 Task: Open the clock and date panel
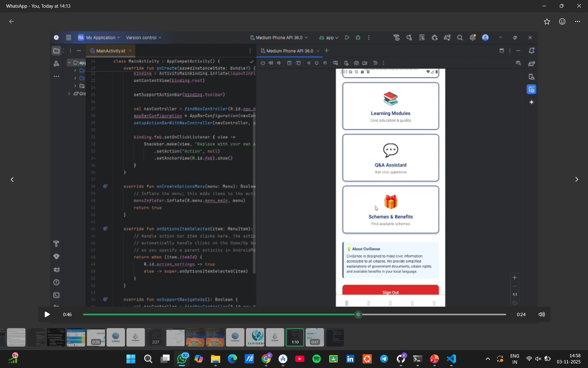pos(568,358)
